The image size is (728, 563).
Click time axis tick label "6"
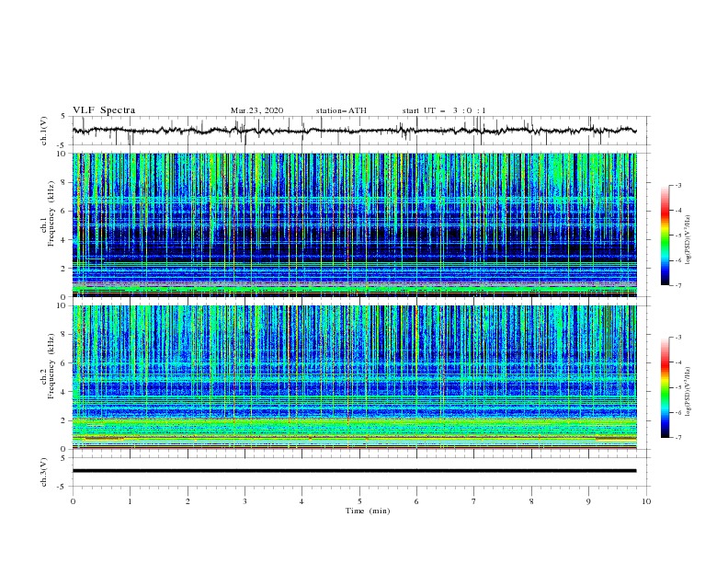[416, 501]
